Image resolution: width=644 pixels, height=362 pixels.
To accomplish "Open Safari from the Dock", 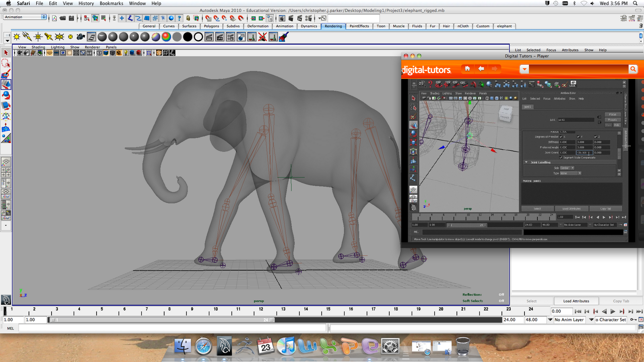I will pyautogui.click(x=203, y=346).
